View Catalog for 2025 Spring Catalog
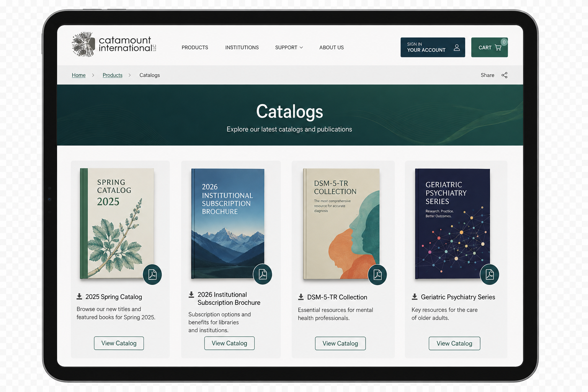Screen dimensions: 588x392 pos(119,343)
